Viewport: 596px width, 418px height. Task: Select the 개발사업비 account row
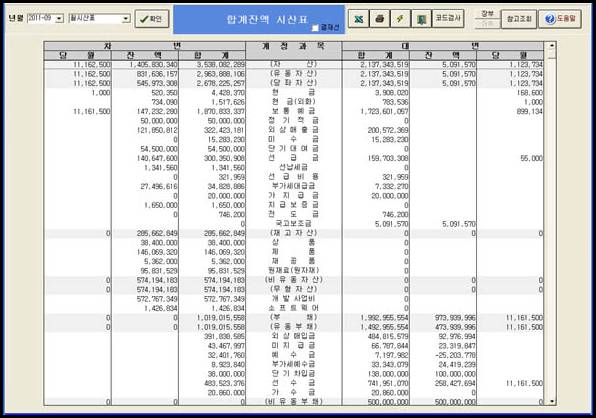[x=293, y=299]
